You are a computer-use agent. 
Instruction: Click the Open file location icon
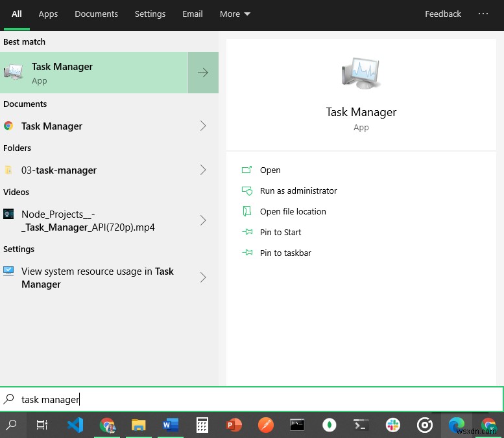247,211
